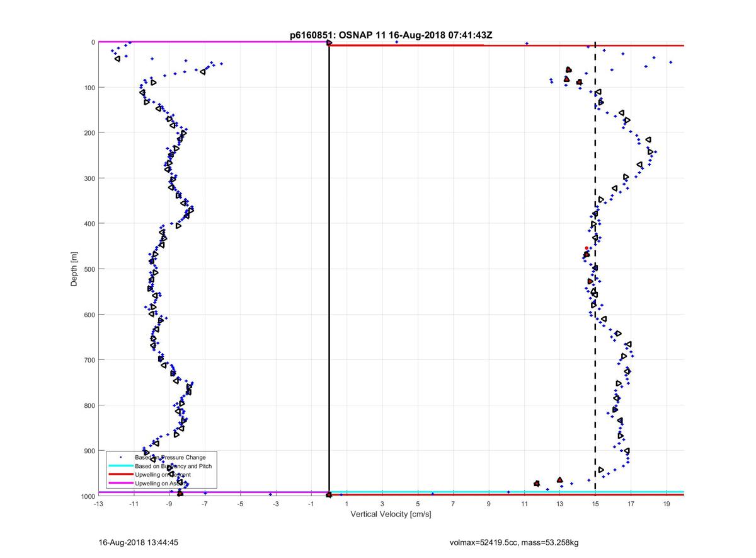Click the volmax=52419.5cc, mass=53.258kg footer text
Image resolution: width=756 pixels, height=558 pixels.
point(514,542)
